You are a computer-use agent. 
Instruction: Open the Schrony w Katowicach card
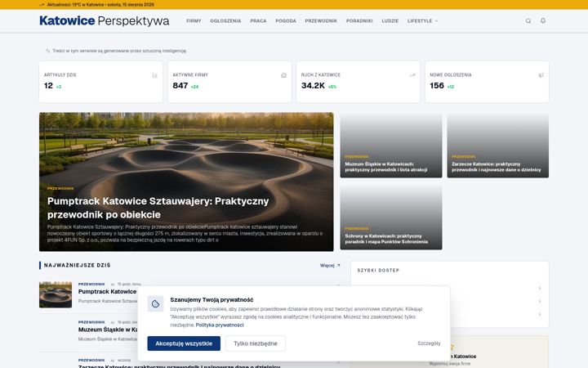pyautogui.click(x=390, y=217)
